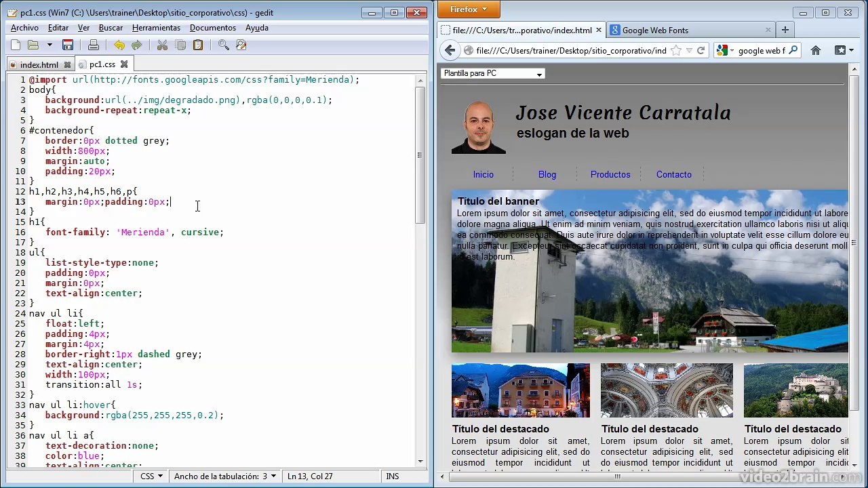The height and width of the screenshot is (488, 868).
Task: Open the Firefox application menu button
Action: 469,9
